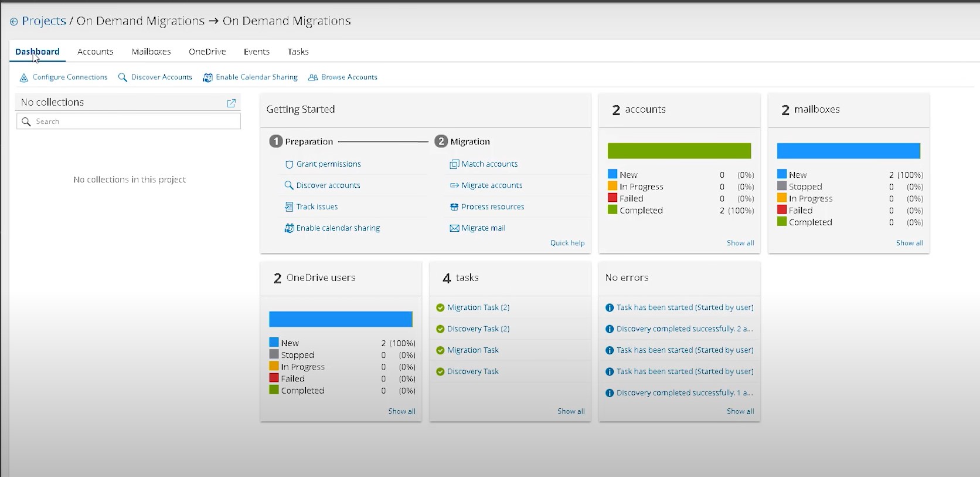Click the Browse Accounts people icon
Image resolution: width=980 pixels, height=477 pixels.
[313, 77]
